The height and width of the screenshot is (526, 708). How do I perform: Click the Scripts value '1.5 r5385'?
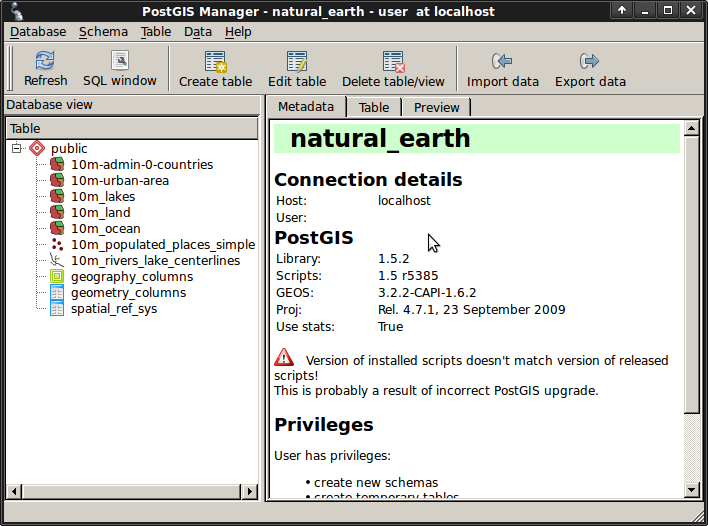tap(408, 275)
